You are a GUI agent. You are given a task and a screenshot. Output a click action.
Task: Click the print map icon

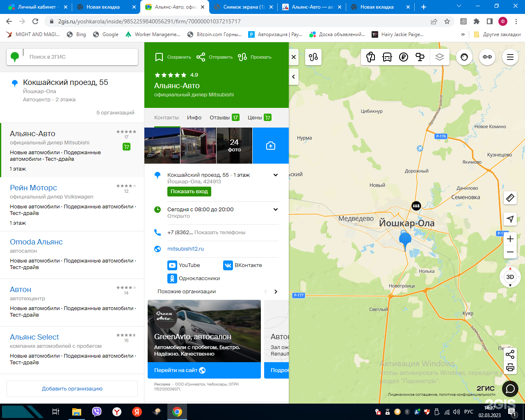[510, 367]
